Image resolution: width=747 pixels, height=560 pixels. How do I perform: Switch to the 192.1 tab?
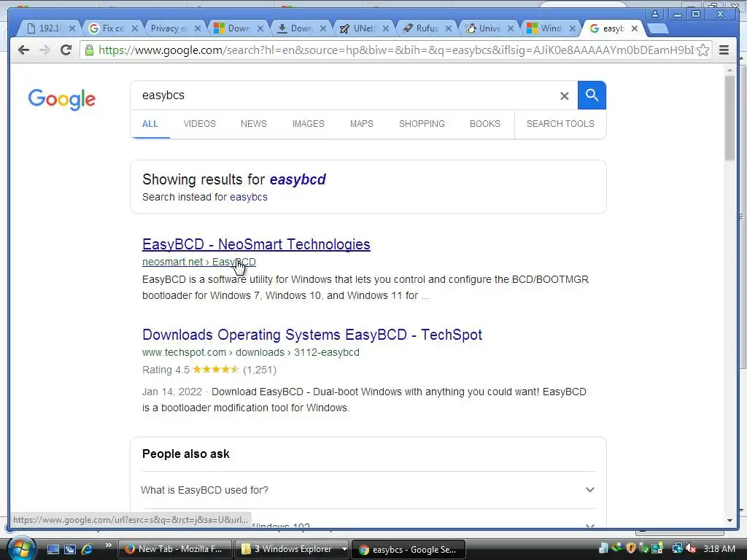pos(47,28)
